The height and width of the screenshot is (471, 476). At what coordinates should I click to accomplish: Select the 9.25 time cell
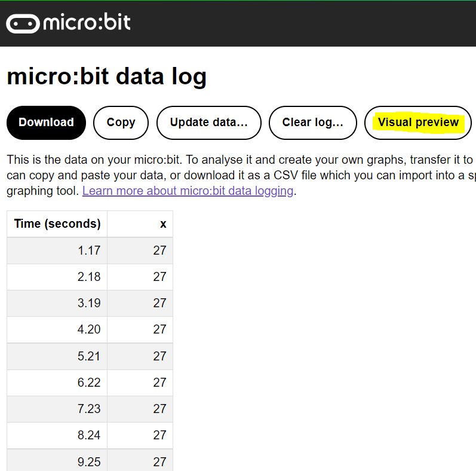pyautogui.click(x=57, y=461)
